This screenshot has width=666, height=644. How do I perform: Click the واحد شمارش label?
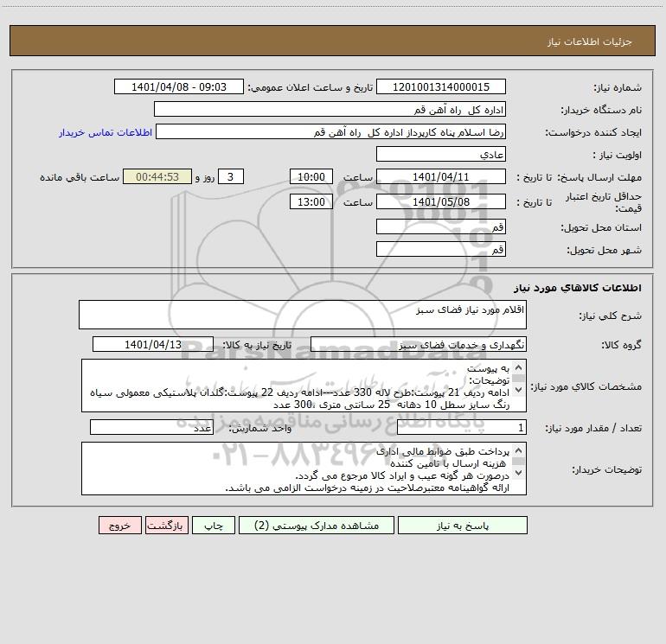pyautogui.click(x=260, y=428)
